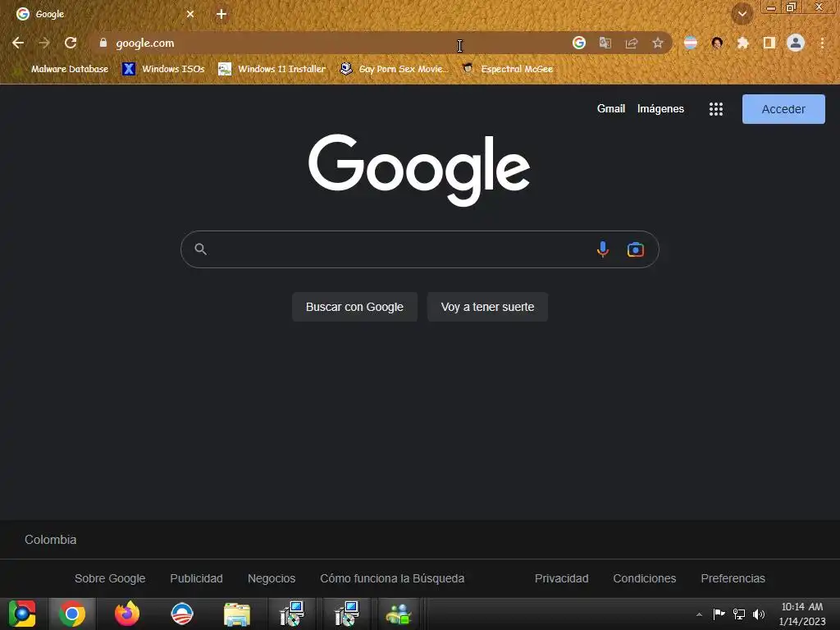Open the Espectral McGee bookmark
This screenshot has width=840, height=630.
coord(508,69)
